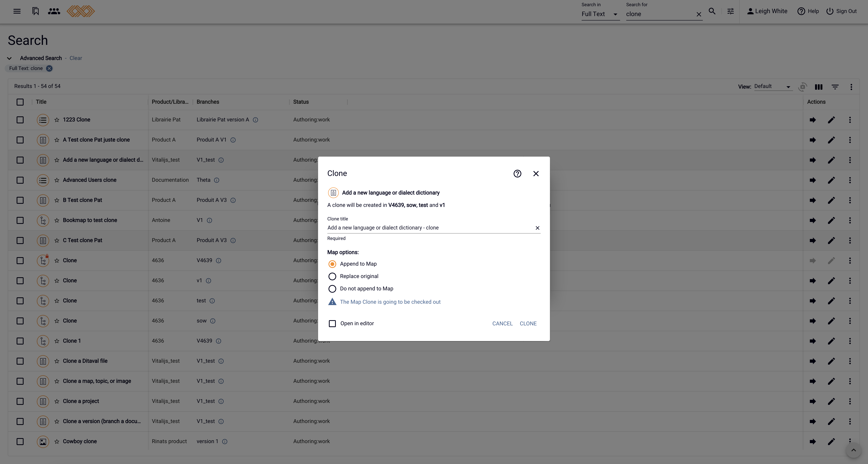Click the bookmarks icon in top bar
Image resolution: width=868 pixels, height=464 pixels.
(35, 11)
